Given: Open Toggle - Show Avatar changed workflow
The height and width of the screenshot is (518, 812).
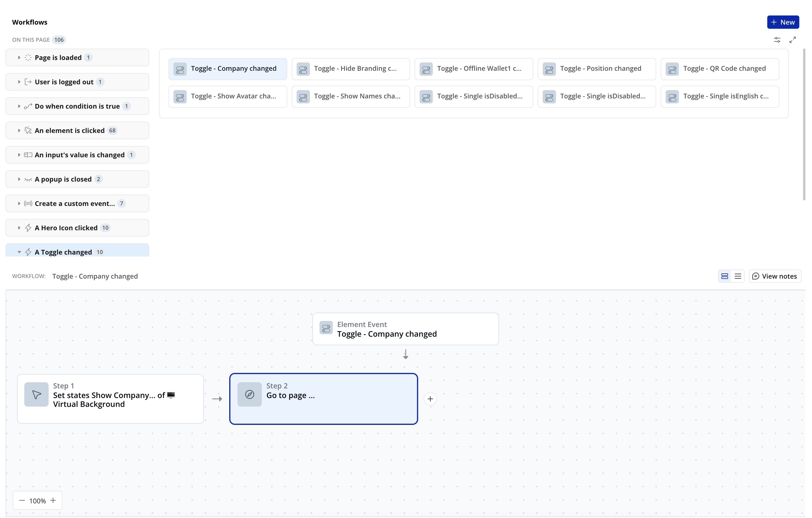Looking at the screenshot, I should click(x=228, y=96).
